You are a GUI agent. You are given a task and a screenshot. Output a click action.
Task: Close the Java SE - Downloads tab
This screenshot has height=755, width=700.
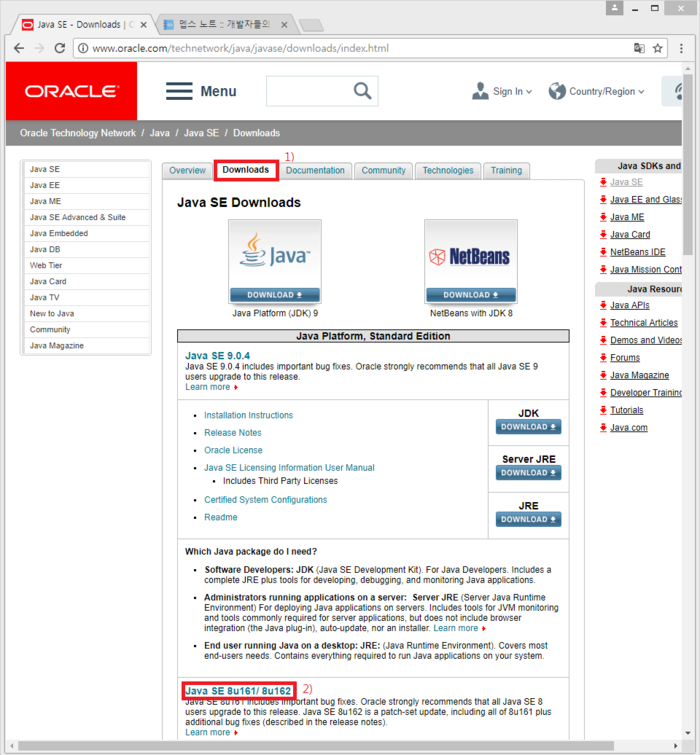coord(143,25)
